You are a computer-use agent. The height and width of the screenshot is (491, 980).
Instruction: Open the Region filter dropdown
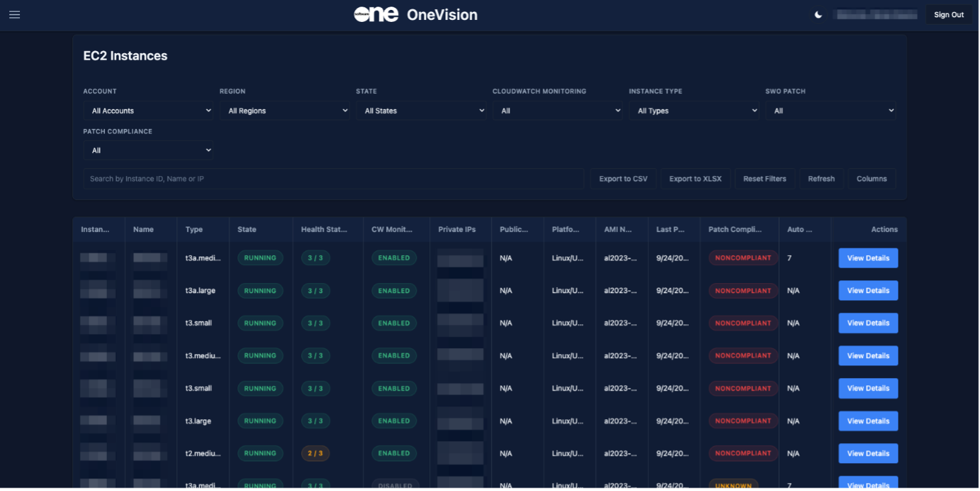click(x=285, y=111)
